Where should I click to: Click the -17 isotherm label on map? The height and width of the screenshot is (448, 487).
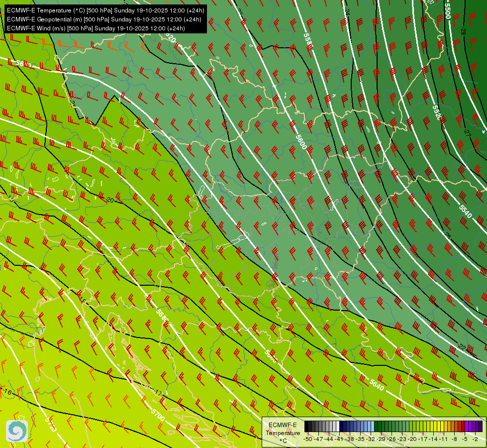[x=158, y=393]
